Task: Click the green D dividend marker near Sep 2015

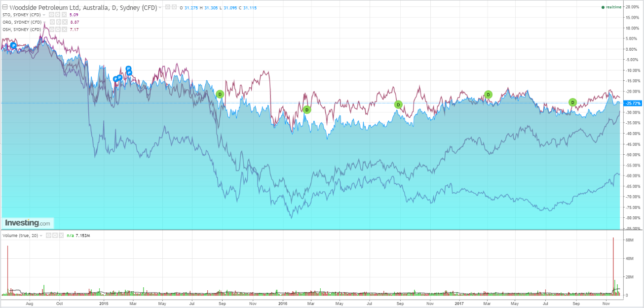Action: pyautogui.click(x=220, y=94)
